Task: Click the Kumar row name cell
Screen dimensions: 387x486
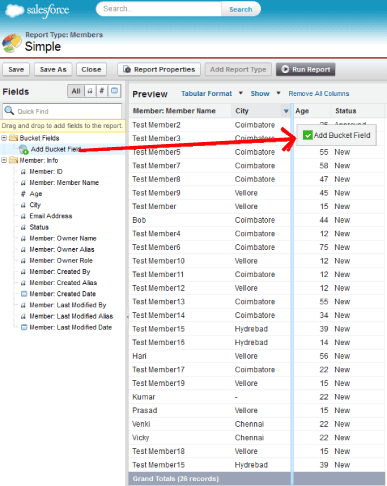Action: point(144,397)
